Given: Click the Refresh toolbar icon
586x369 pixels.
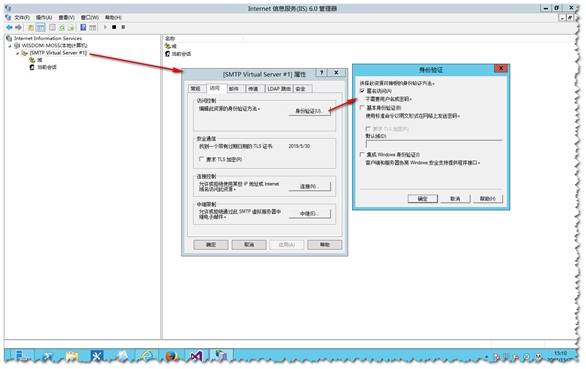Looking at the screenshot, I should (62, 27).
